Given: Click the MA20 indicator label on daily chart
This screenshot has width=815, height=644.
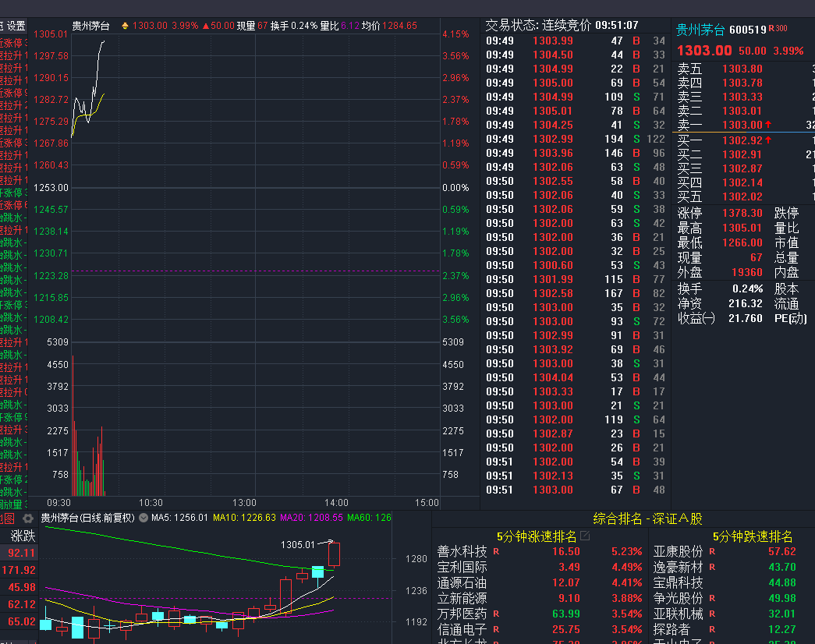Looking at the screenshot, I should click(x=311, y=518).
